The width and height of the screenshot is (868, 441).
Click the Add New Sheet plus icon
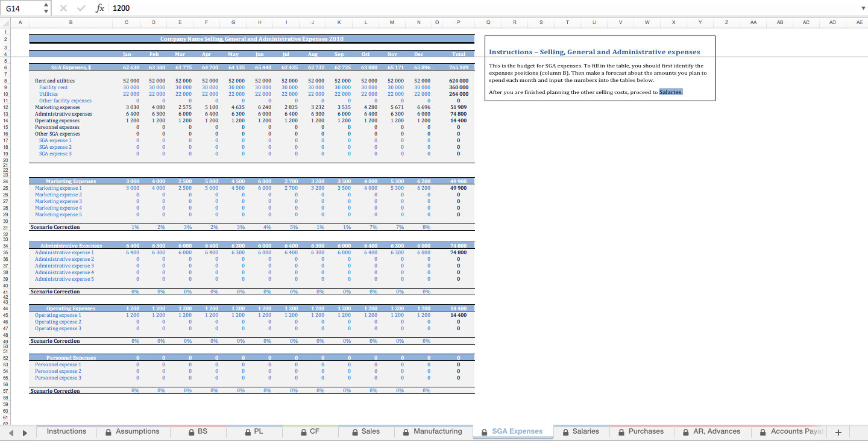tap(838, 431)
